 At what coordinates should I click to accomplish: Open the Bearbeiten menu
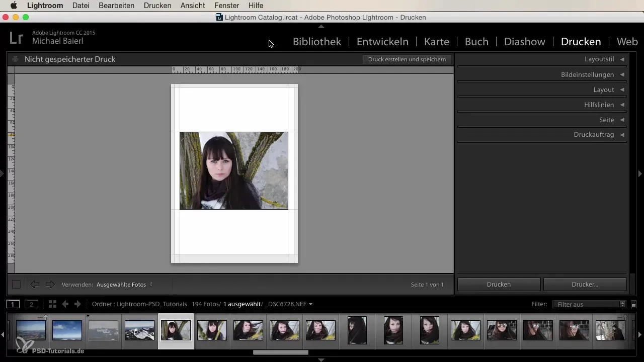pos(117,6)
